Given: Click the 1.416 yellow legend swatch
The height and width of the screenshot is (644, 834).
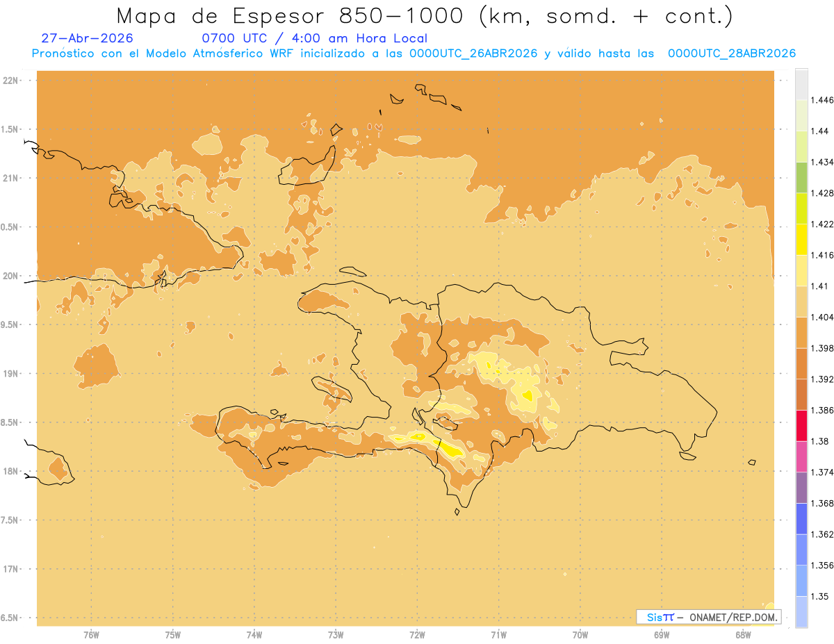Looking at the screenshot, I should click(801, 240).
